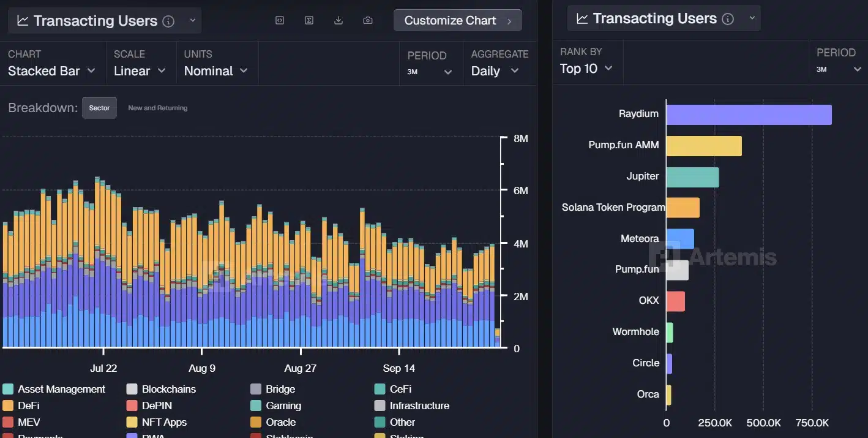Click the download chart data icon
868x438 pixels.
(x=339, y=20)
